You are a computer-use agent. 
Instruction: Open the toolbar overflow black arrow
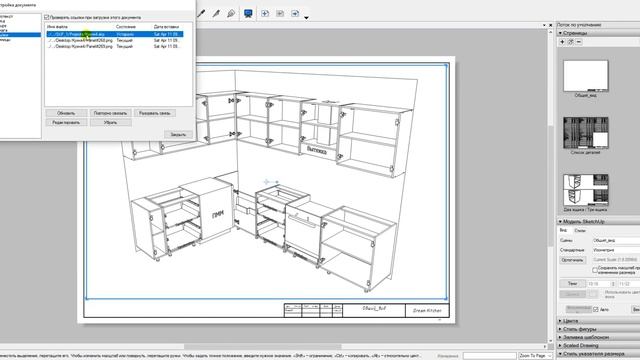306,18
